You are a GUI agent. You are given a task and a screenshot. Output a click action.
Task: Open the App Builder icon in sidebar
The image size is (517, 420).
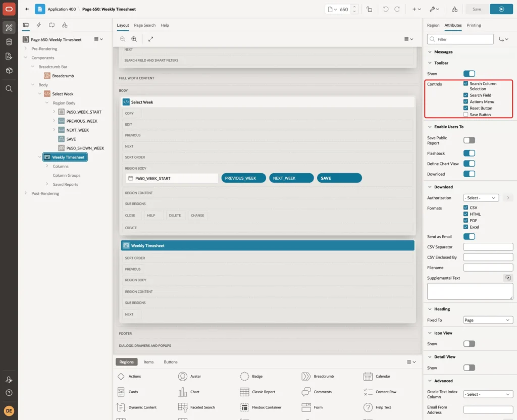coord(9,28)
